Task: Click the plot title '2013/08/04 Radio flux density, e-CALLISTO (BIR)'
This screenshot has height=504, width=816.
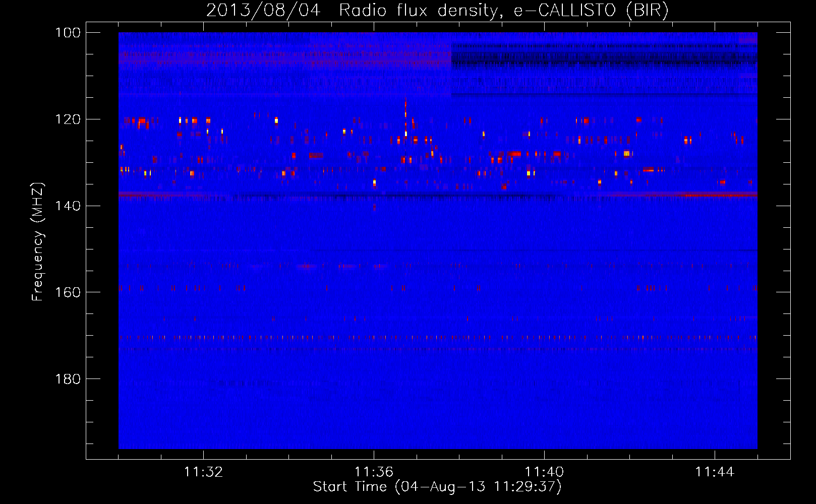Action: coord(437,10)
